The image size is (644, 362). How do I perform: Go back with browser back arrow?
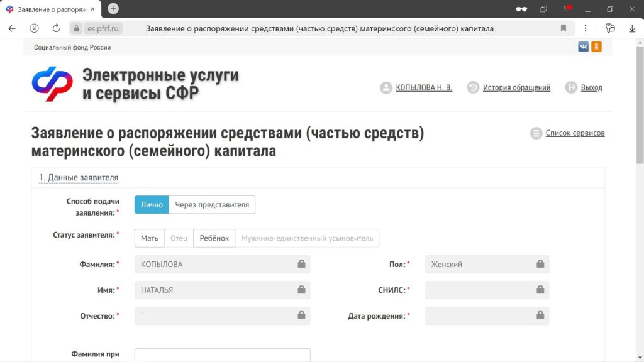pos(12,28)
